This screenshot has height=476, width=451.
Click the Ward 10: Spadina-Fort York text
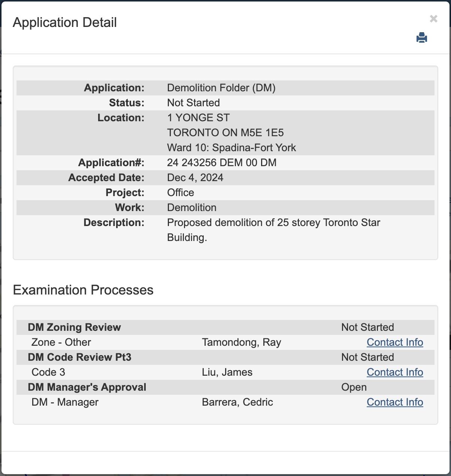(231, 148)
